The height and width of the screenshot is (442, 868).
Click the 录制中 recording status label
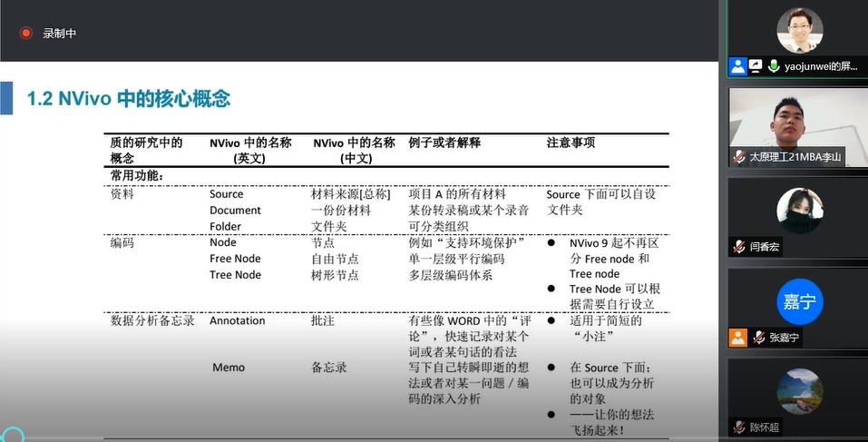point(60,34)
